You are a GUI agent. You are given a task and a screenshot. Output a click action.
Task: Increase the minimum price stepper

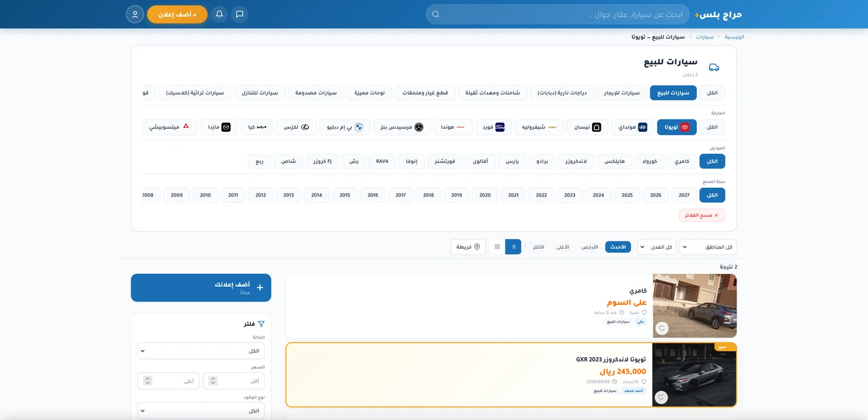pyautogui.click(x=213, y=378)
